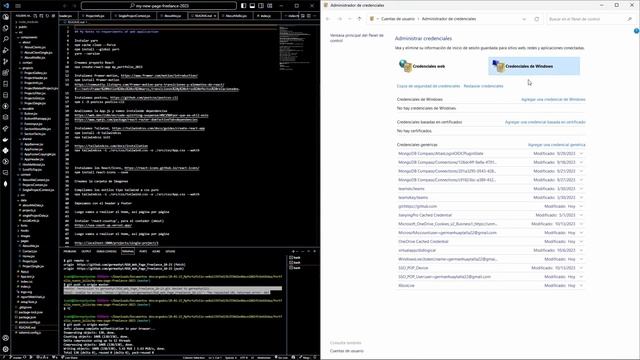Image resolution: width=640 pixels, height=360 pixels.
Task: Expand the teams/teams credential chevron
Action: 581,189
